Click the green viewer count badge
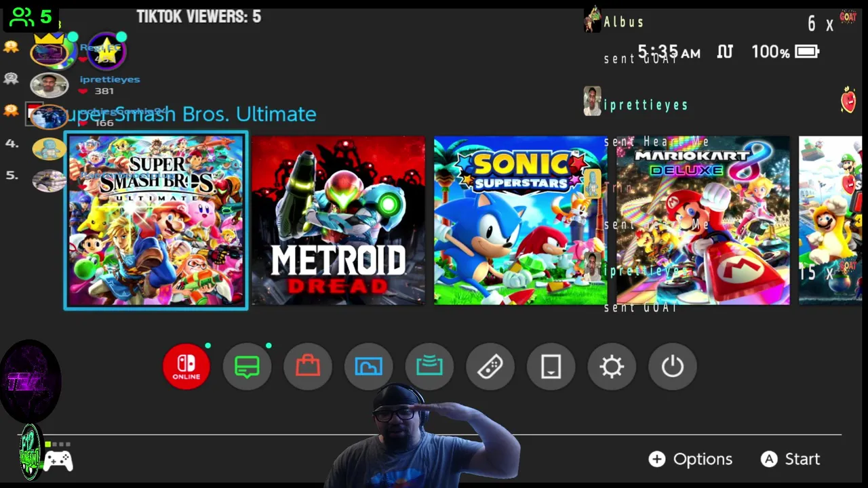 pyautogui.click(x=30, y=17)
